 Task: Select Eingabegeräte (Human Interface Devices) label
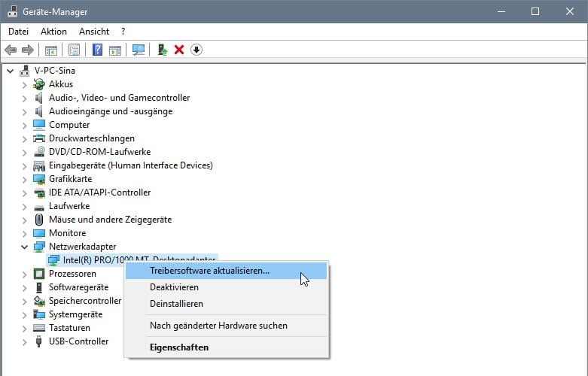coord(131,165)
